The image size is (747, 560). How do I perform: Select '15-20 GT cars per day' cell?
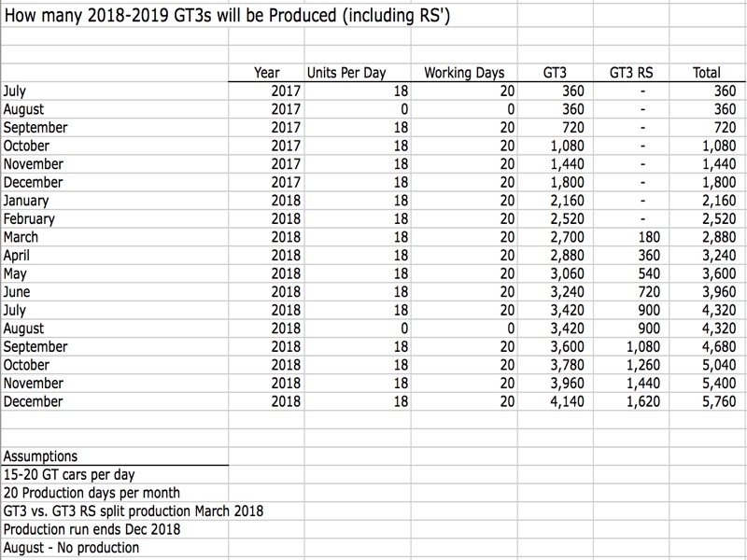coord(69,475)
